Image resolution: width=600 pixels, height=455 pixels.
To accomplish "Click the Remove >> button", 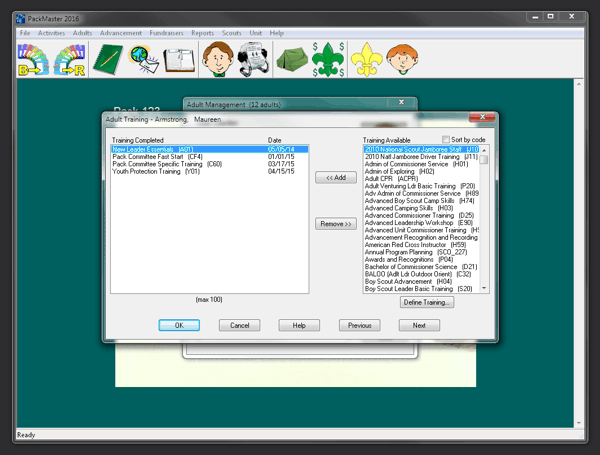I will coord(336,224).
